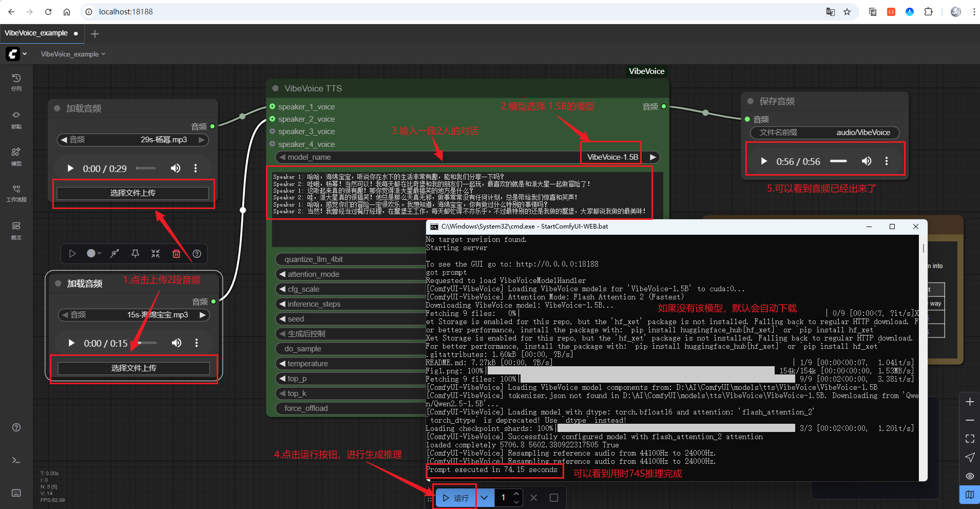The image size is (980, 509).
Task: Select next model_name with right arrow
Action: click(x=652, y=157)
